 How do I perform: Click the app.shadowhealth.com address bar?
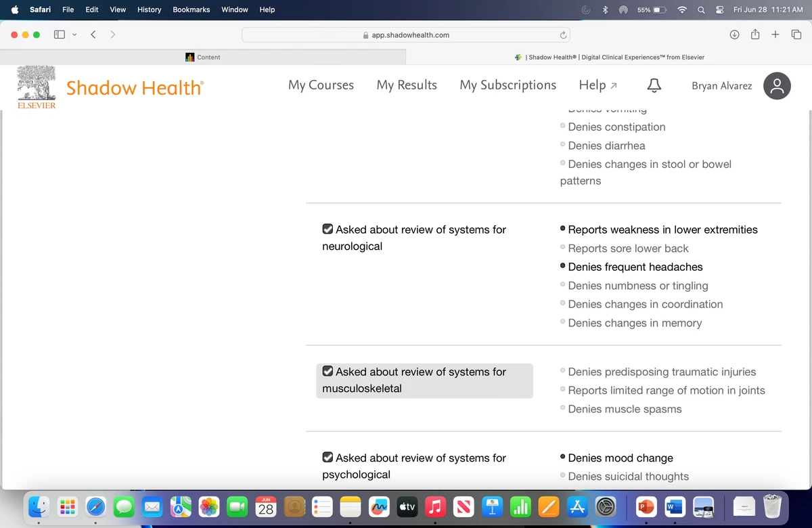(406, 35)
